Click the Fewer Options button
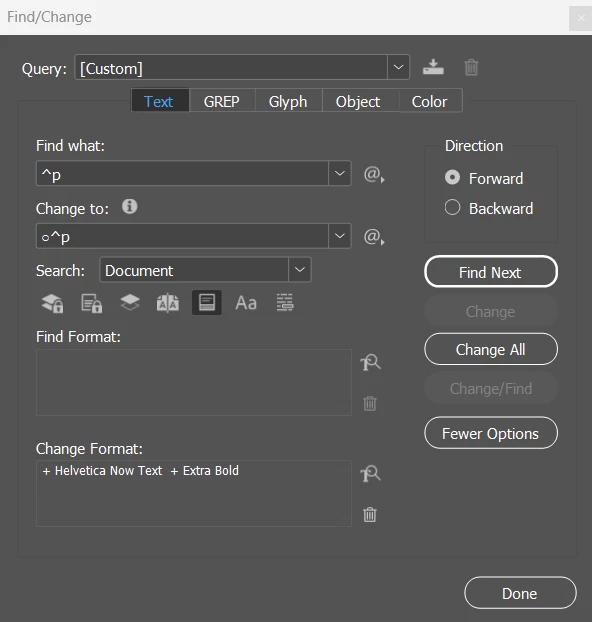The width and height of the screenshot is (592, 622). (491, 433)
